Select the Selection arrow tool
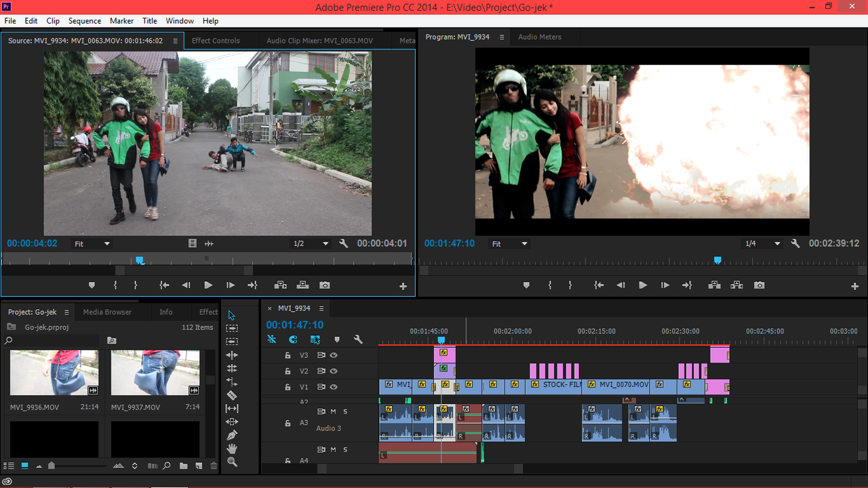 (232, 315)
